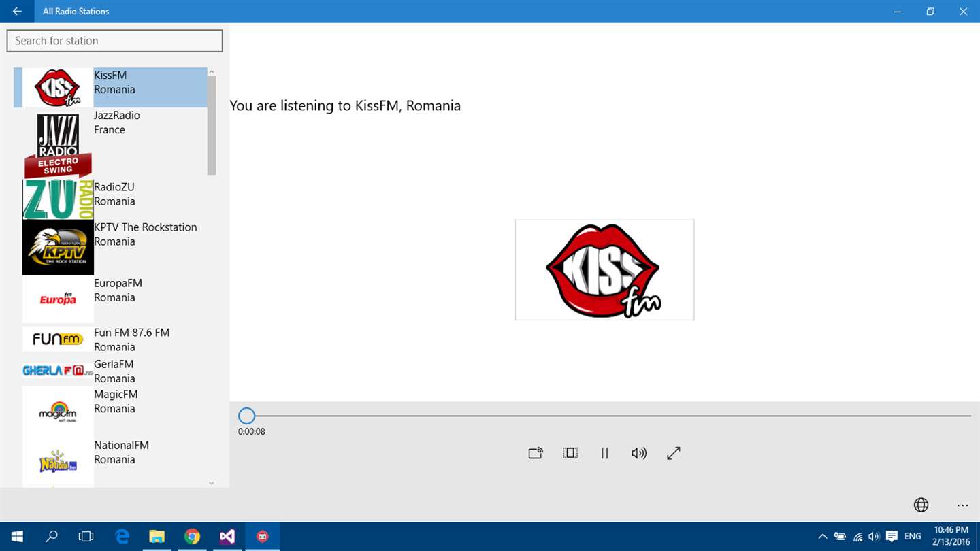This screenshot has height=551, width=980.
Task: Launch Microsoft Edge from the taskbar
Action: tap(122, 537)
